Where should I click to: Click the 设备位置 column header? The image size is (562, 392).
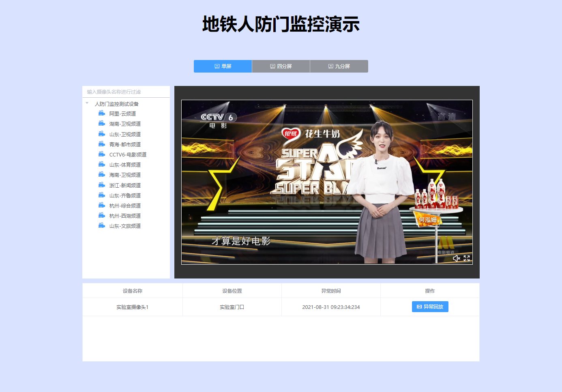click(232, 291)
